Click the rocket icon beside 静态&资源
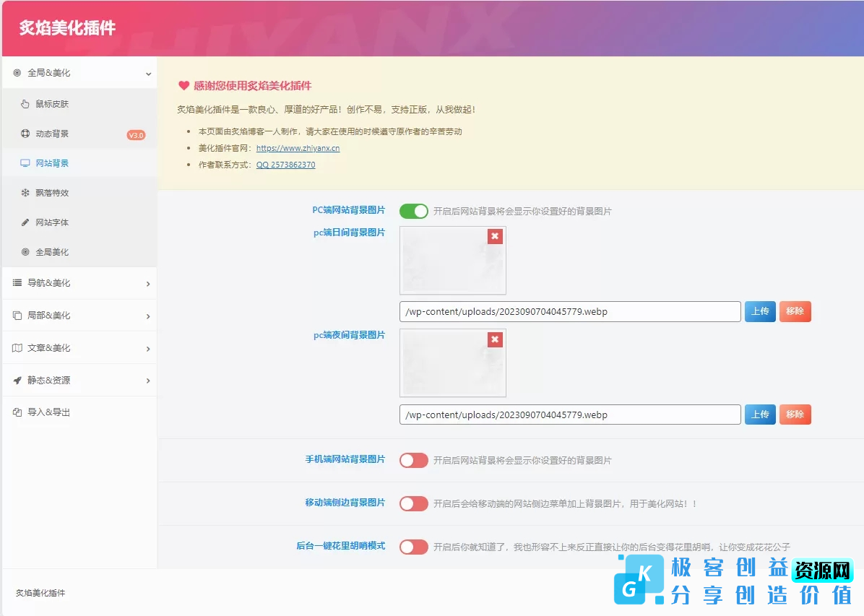Screen dimensions: 864x616 click(17, 380)
